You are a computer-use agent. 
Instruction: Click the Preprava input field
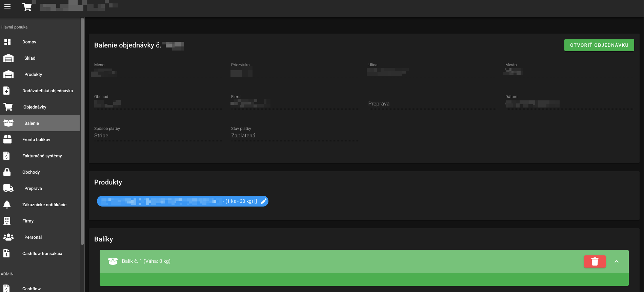[433, 104]
